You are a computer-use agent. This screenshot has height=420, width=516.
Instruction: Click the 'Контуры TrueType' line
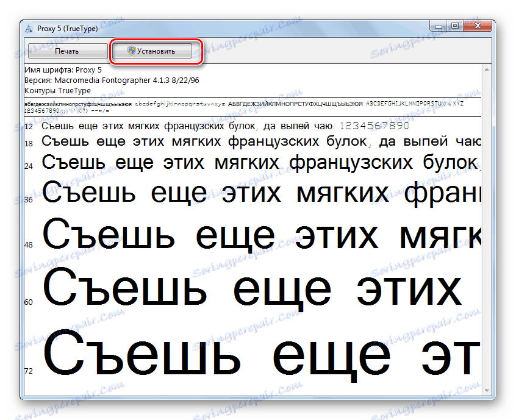point(57,90)
